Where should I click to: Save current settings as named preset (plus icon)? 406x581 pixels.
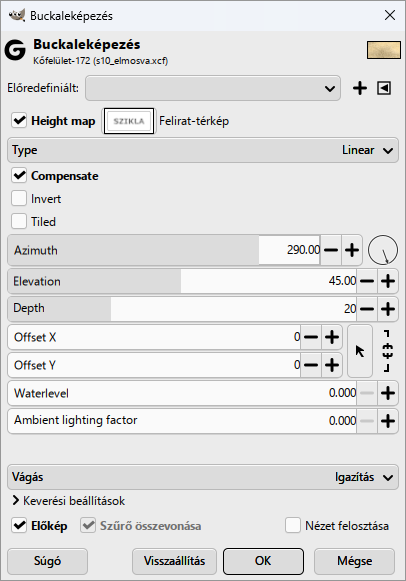pyautogui.click(x=360, y=88)
